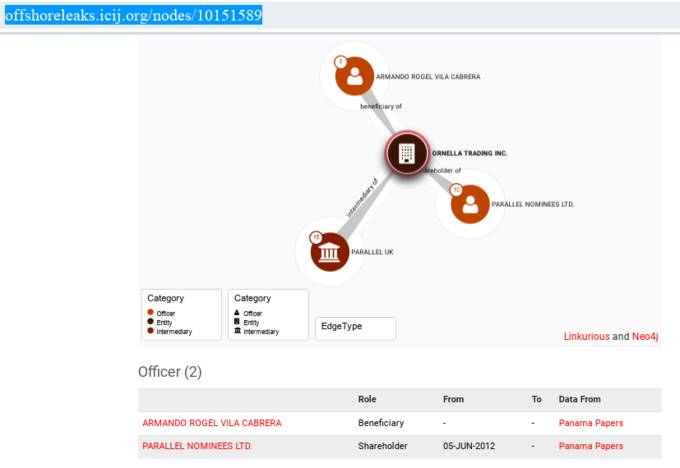Select the Parallel UK intermediary bank node
Screen dimensions: 680x468
pos(329,251)
